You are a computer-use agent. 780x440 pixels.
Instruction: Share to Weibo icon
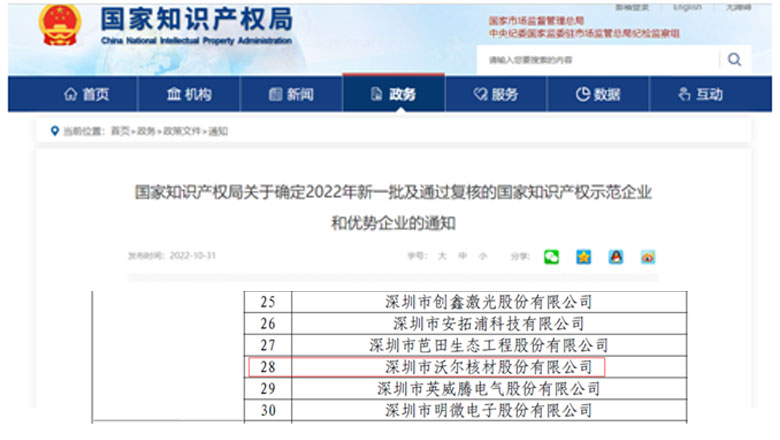(x=648, y=257)
